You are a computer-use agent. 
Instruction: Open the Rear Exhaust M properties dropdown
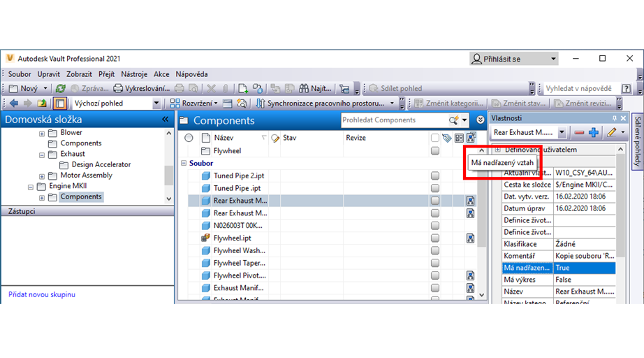click(x=562, y=132)
